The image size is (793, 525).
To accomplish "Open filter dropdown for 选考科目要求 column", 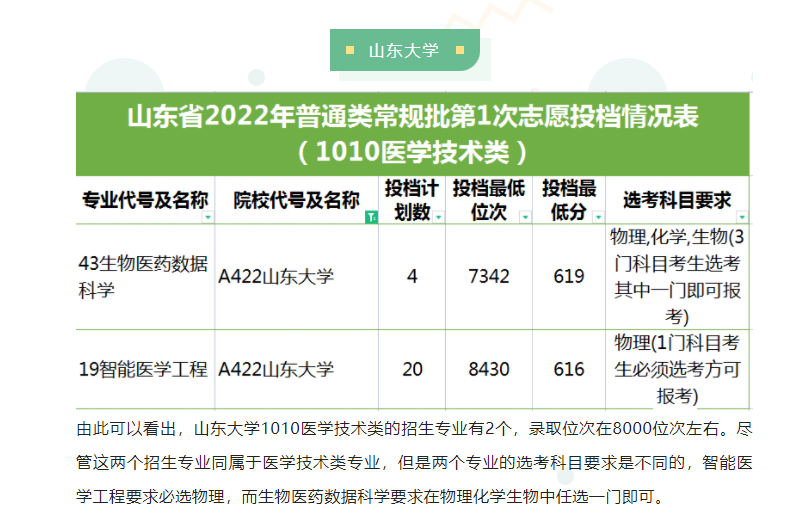I will [x=742, y=217].
